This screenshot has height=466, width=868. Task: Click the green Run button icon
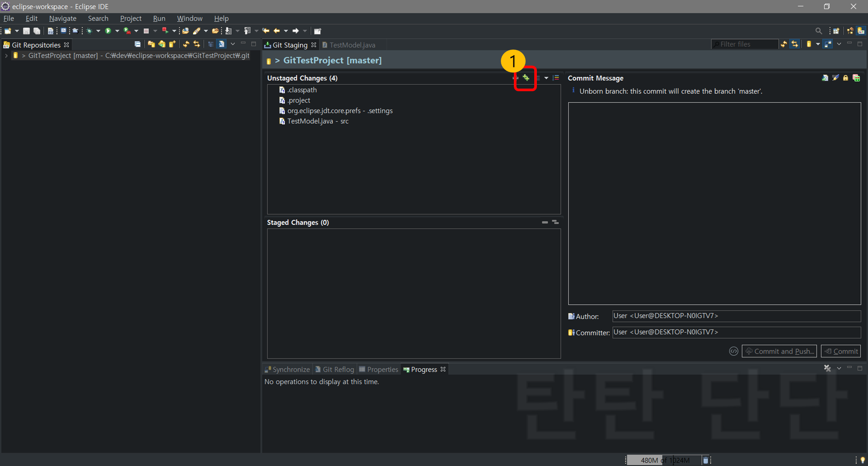(108, 31)
